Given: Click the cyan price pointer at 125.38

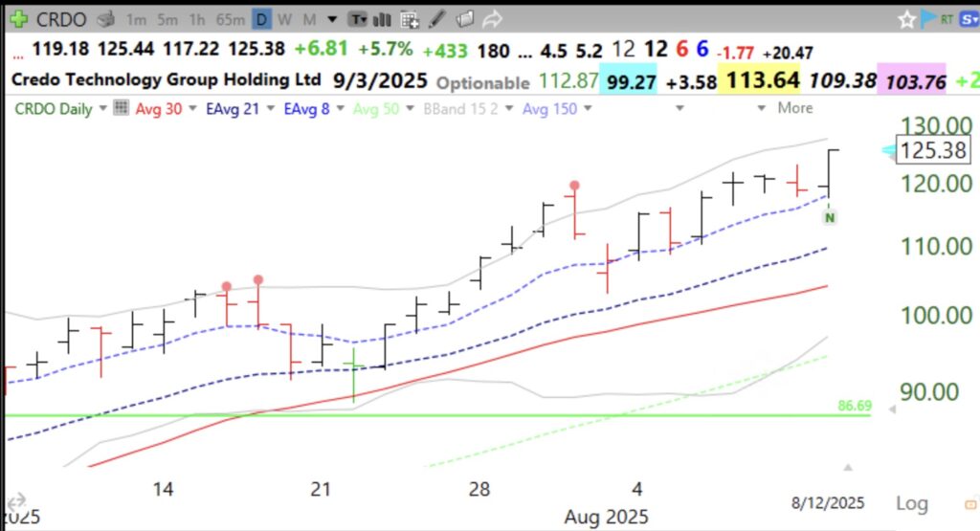Looking at the screenshot, I should [x=888, y=150].
